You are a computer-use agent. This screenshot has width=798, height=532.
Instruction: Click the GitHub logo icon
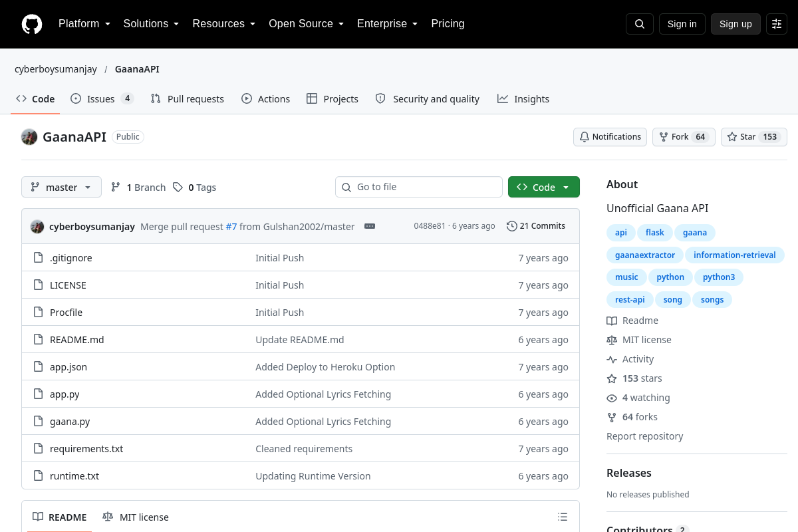coord(32,24)
